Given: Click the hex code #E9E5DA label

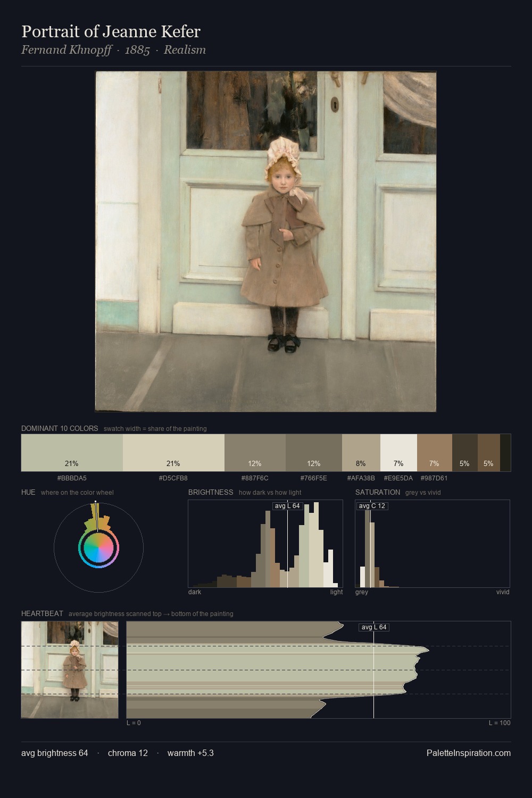Looking at the screenshot, I should 398,478.
